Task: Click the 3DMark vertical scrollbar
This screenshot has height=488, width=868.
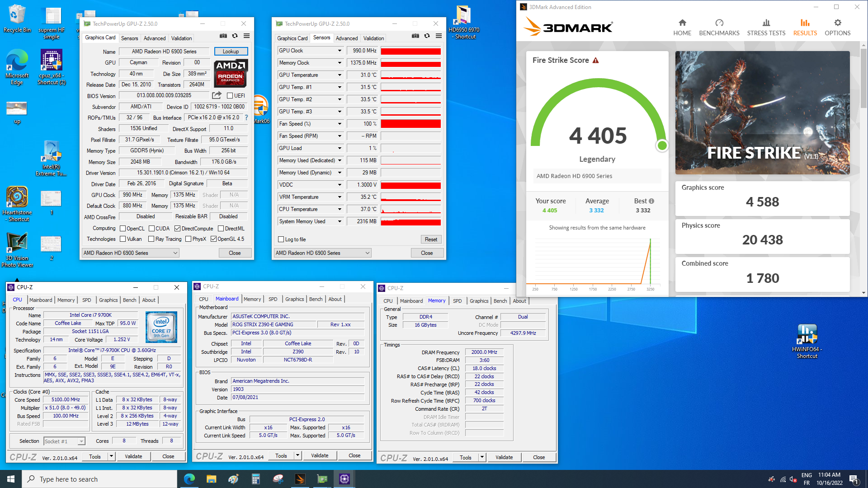Action: tap(863, 169)
